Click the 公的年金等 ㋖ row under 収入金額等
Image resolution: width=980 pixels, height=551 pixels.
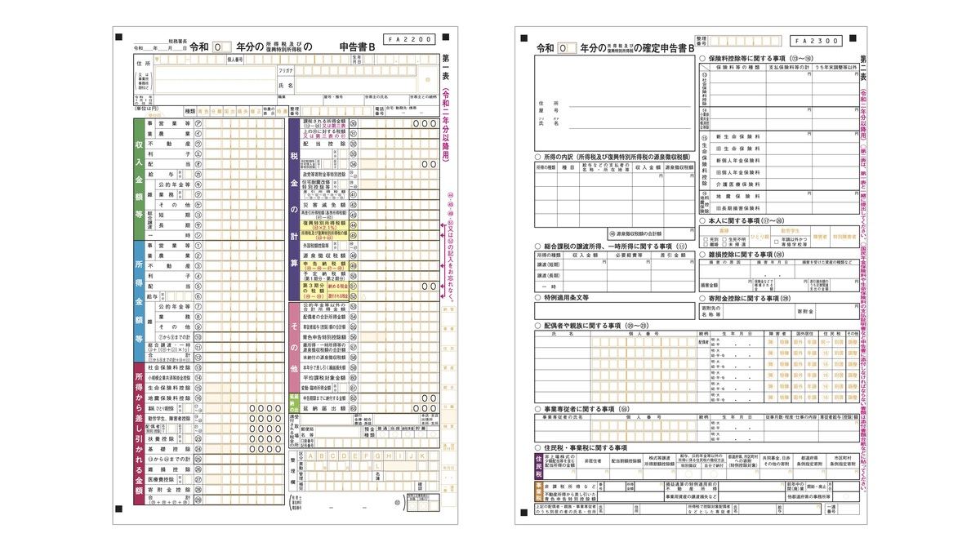pyautogui.click(x=174, y=184)
